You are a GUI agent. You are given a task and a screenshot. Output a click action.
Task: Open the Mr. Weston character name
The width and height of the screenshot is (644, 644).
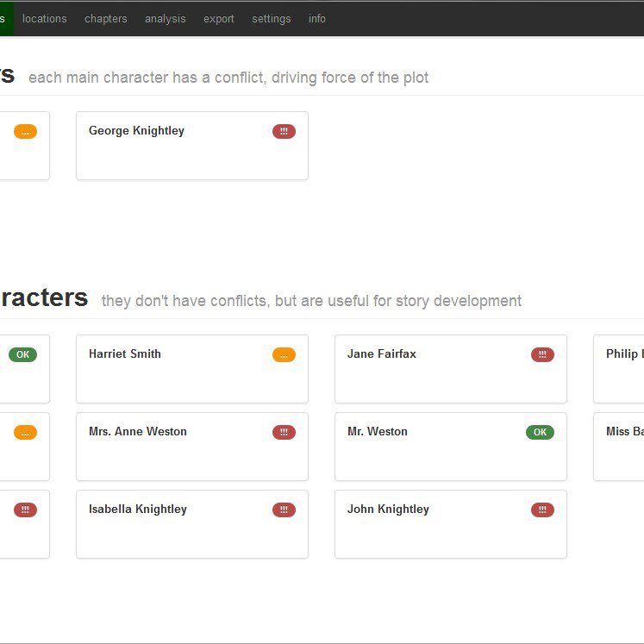point(377,431)
